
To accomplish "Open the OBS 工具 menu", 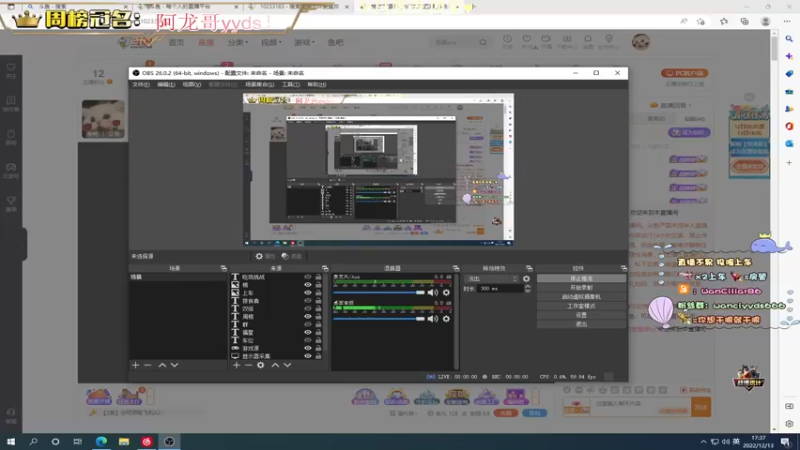I will [290, 84].
